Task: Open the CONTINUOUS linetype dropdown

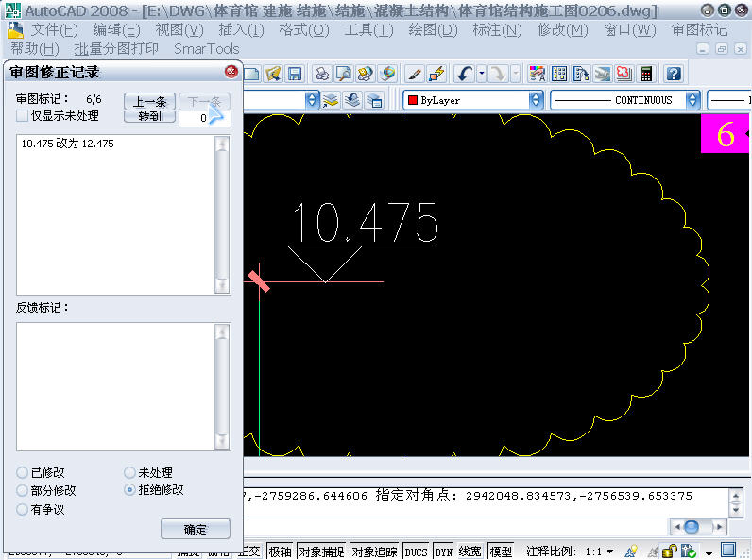Action: pyautogui.click(x=692, y=100)
